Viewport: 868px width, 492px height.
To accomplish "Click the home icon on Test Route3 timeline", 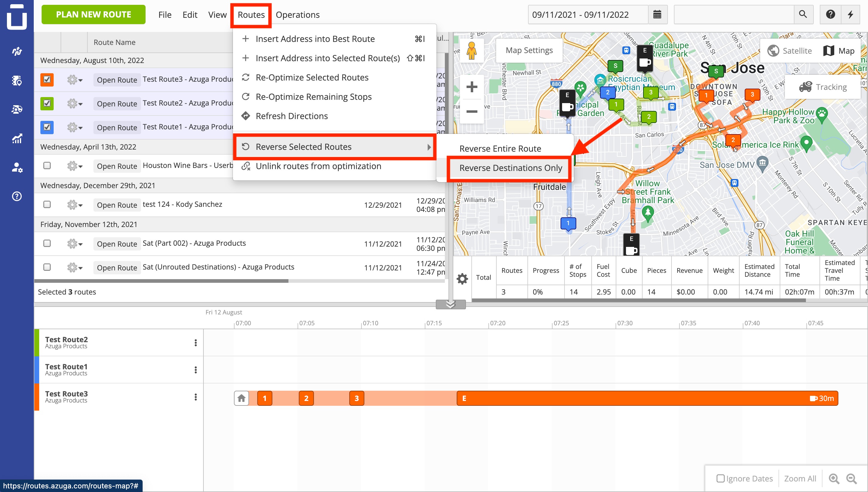I will click(241, 399).
